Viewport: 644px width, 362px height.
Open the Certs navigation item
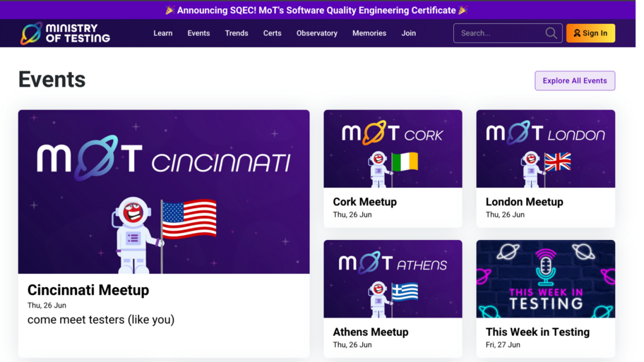(273, 33)
